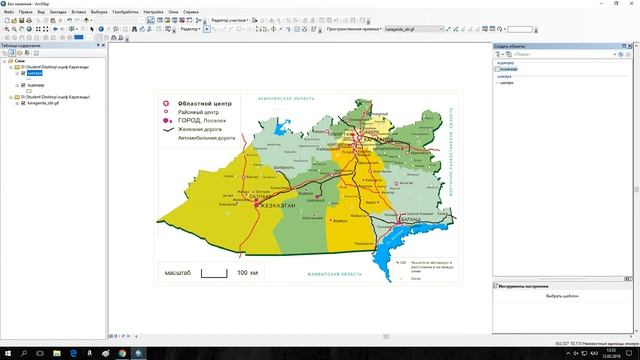This screenshot has width=640, height=360.
Task: Go back to previous extent
Action: tap(55, 29)
